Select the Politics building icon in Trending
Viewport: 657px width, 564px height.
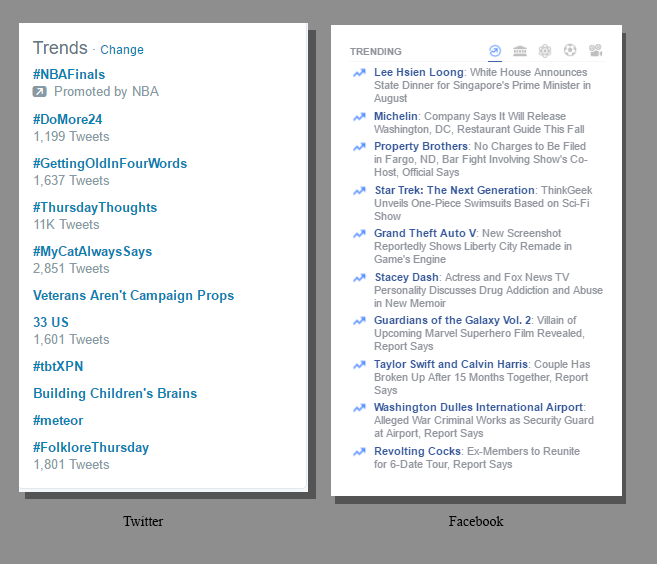coord(520,51)
